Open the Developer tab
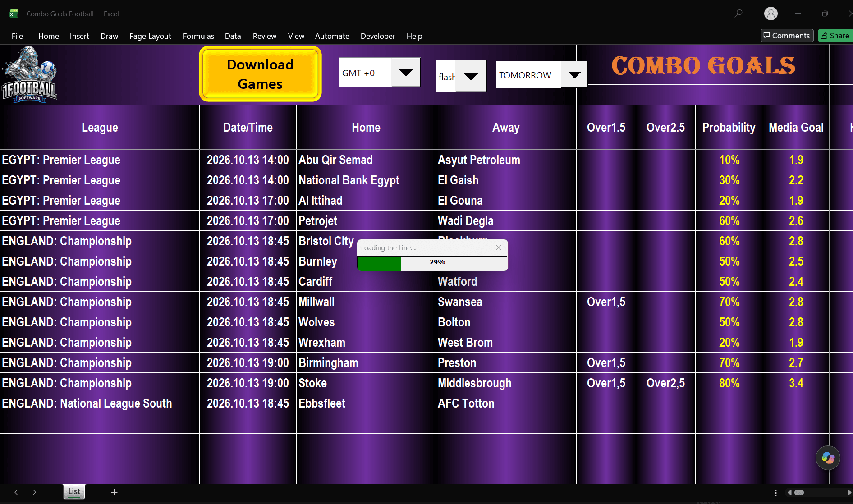The width and height of the screenshot is (853, 504). [378, 36]
